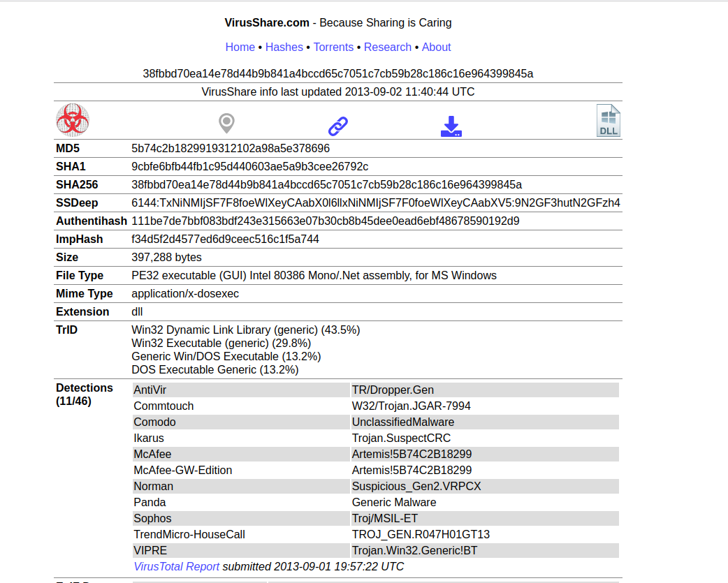
Task: Click the extension value dll
Action: (137, 311)
